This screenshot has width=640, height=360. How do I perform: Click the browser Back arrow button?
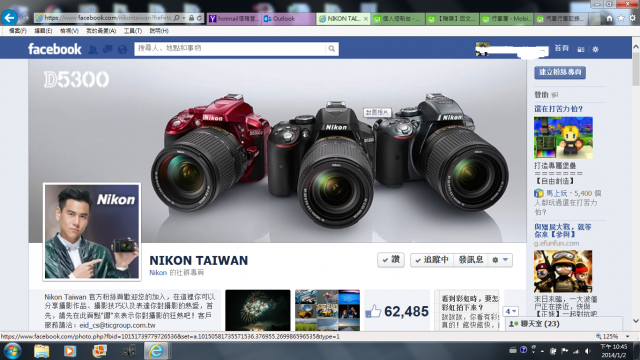point(9,18)
